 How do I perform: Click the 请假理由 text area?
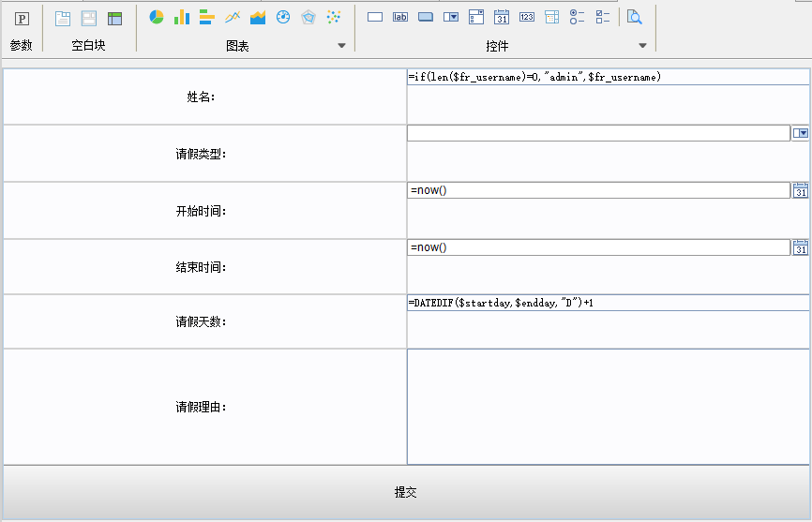click(x=608, y=407)
